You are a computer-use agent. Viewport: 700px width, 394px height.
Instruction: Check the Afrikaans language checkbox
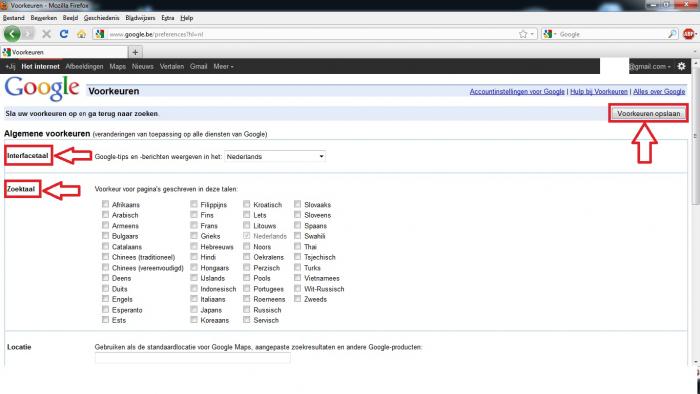[x=105, y=204]
